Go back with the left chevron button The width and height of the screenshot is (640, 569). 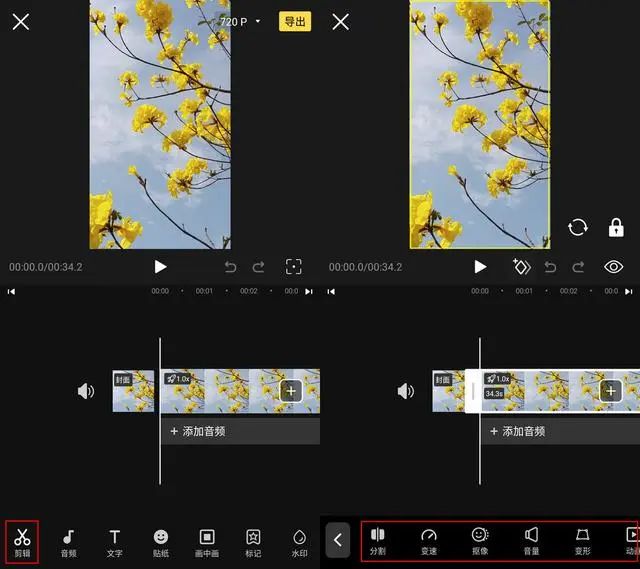coord(338,540)
